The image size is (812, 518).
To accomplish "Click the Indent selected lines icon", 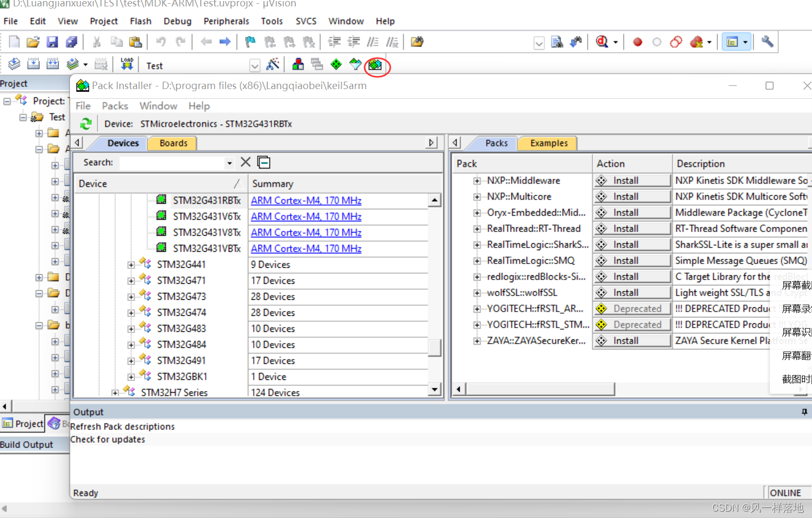I will [x=334, y=42].
